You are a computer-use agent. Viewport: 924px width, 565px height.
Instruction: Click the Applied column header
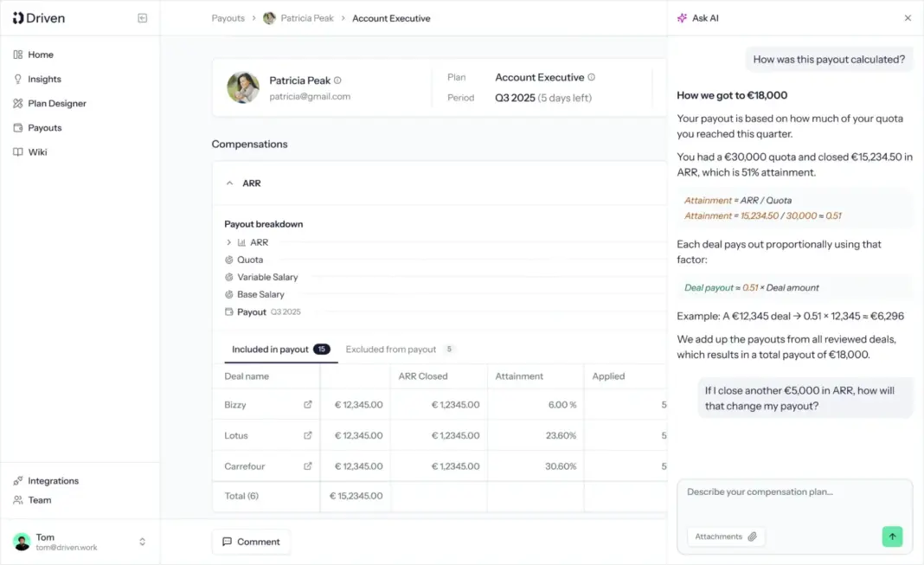tap(608, 376)
